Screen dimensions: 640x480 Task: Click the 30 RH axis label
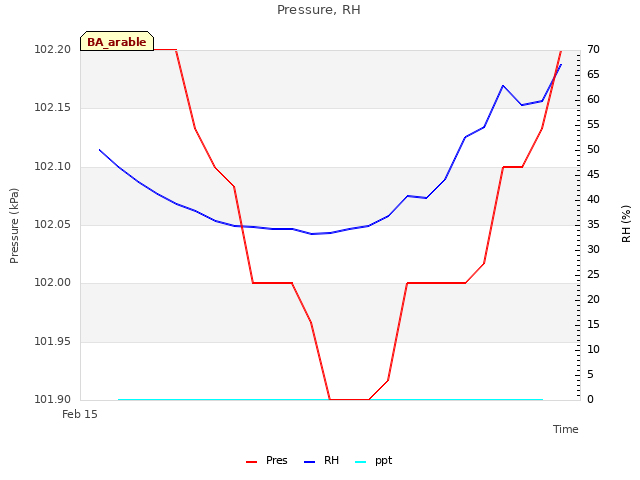[593, 249]
